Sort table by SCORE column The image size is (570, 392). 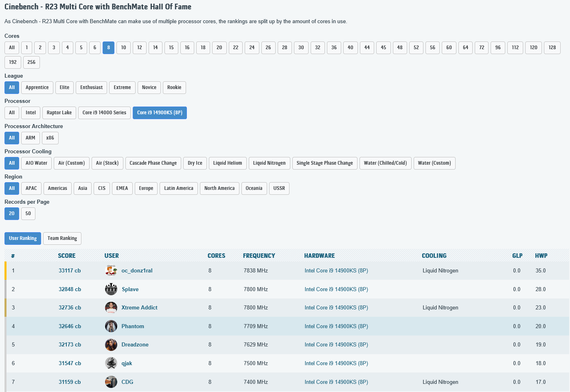tap(67, 256)
